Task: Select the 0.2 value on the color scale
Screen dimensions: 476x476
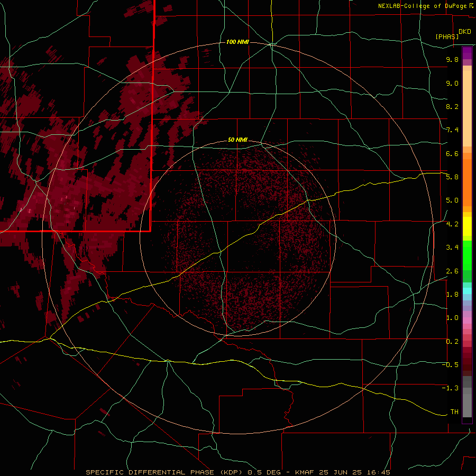Action: coord(452,342)
